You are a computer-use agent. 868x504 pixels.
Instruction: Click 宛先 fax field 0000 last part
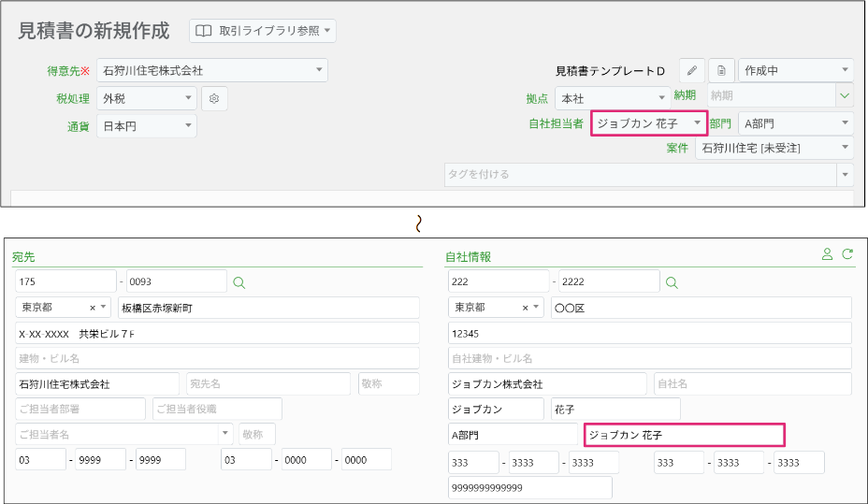[x=367, y=460]
